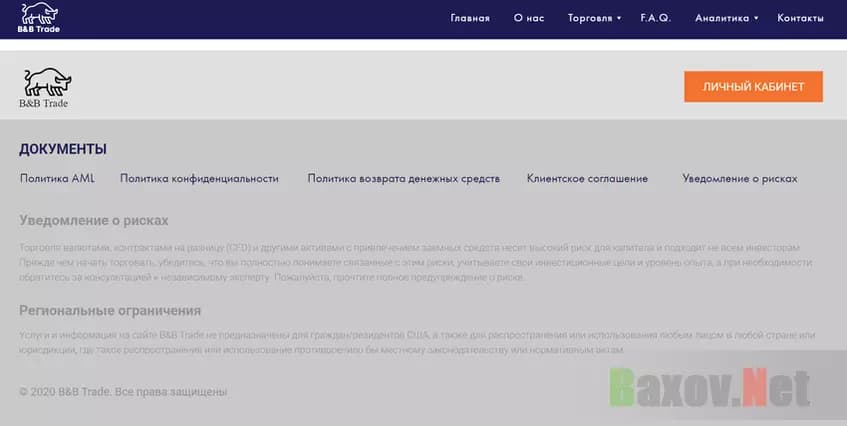Click the Личный кабинет button

click(754, 86)
